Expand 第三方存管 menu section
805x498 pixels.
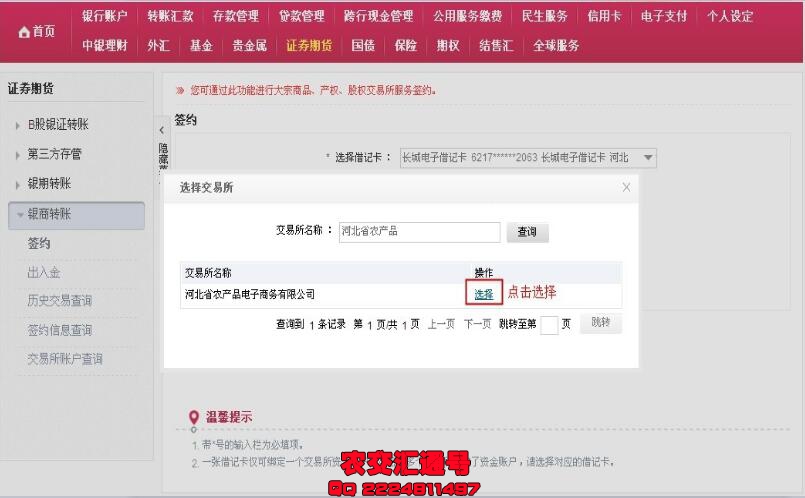(x=17, y=155)
